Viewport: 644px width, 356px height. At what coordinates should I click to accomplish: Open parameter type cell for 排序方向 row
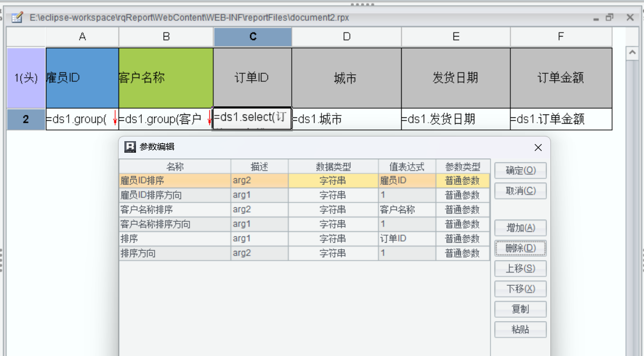462,253
